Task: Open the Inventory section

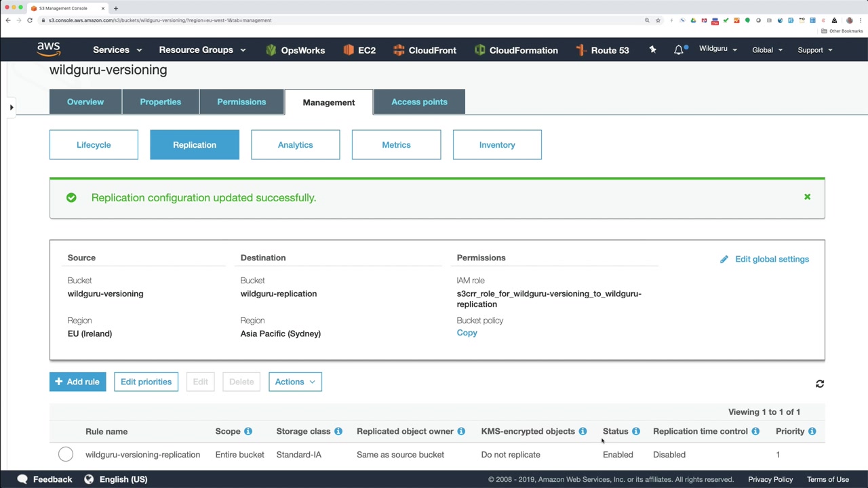Action: pyautogui.click(x=497, y=145)
